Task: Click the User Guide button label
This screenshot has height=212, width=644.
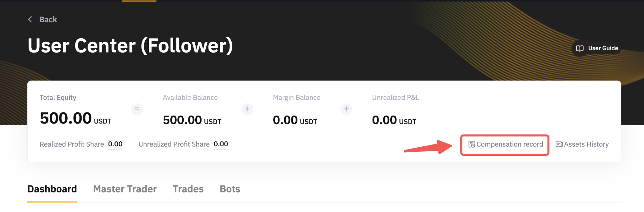Action: click(x=603, y=48)
